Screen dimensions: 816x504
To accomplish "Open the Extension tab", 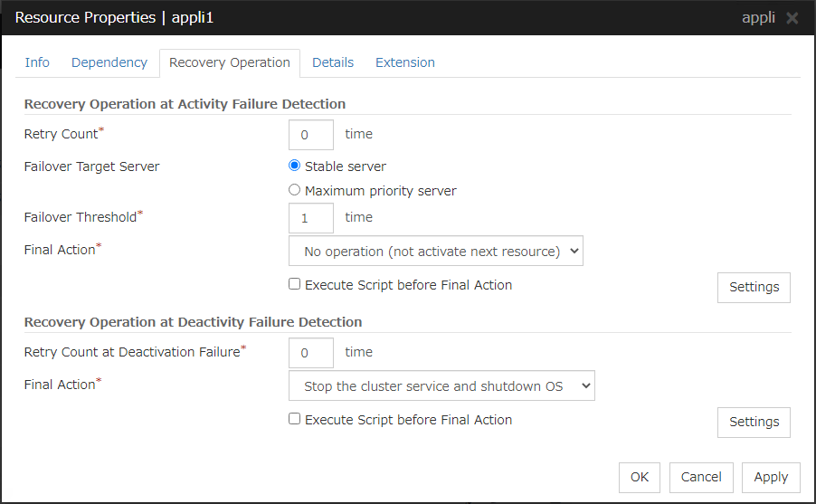I will pos(405,62).
